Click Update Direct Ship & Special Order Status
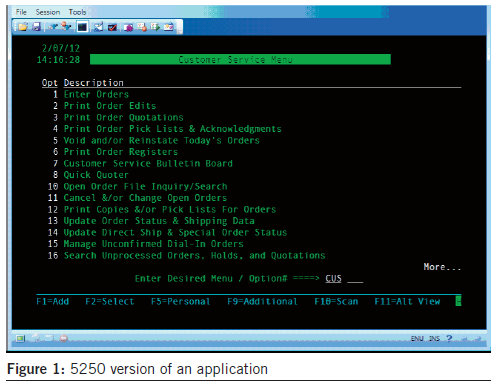The height and width of the screenshot is (386, 497). click(175, 232)
